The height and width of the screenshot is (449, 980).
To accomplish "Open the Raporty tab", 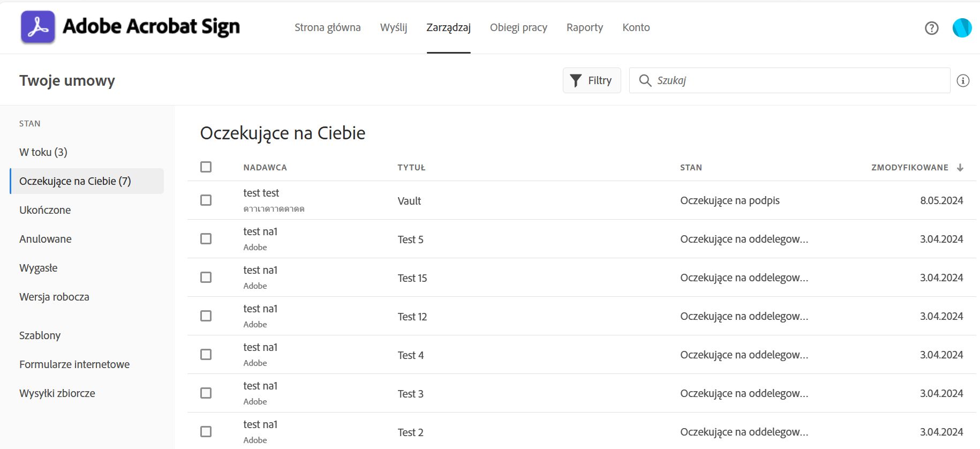I will (584, 27).
